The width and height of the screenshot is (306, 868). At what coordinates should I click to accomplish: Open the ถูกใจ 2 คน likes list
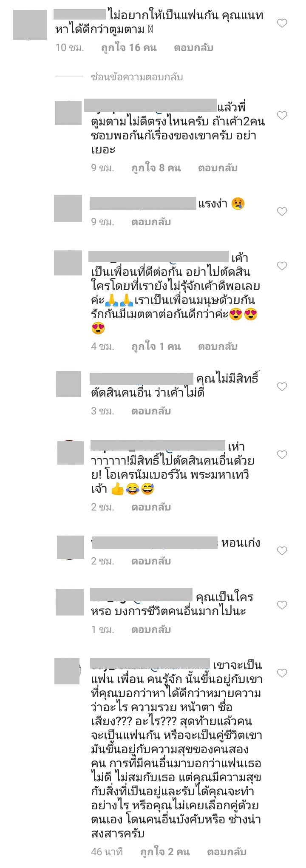point(165,852)
